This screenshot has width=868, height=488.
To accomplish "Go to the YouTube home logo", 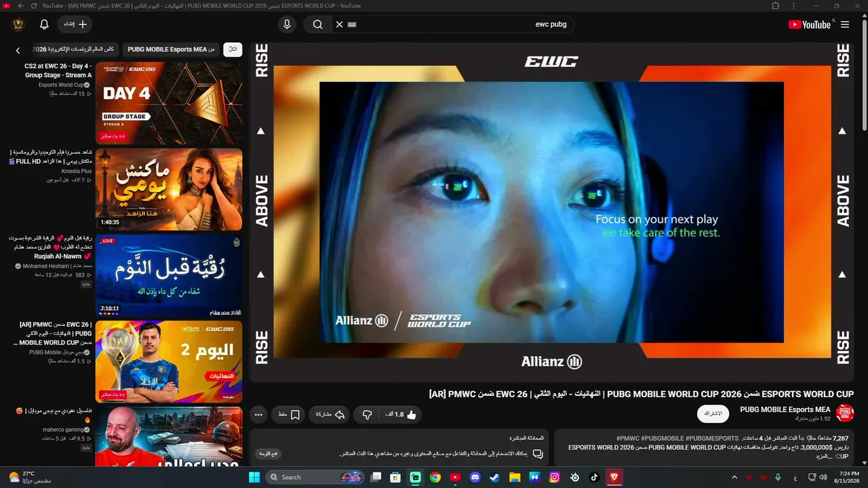I will pyautogui.click(x=810, y=24).
